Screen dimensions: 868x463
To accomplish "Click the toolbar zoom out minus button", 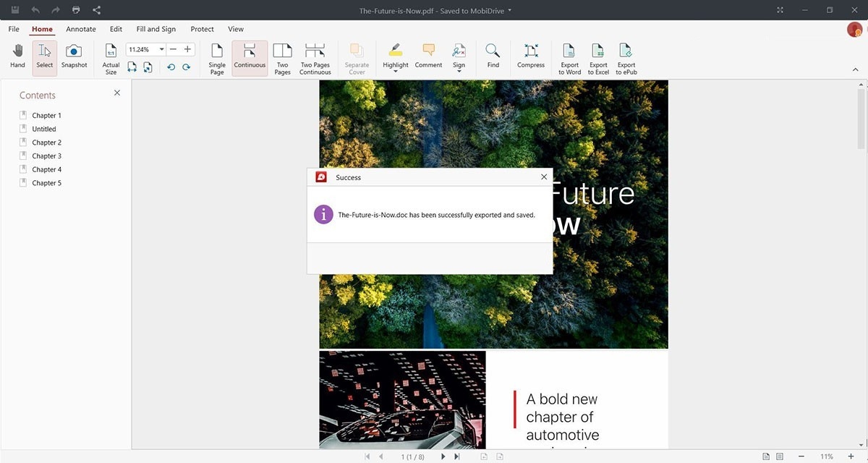I will (173, 49).
